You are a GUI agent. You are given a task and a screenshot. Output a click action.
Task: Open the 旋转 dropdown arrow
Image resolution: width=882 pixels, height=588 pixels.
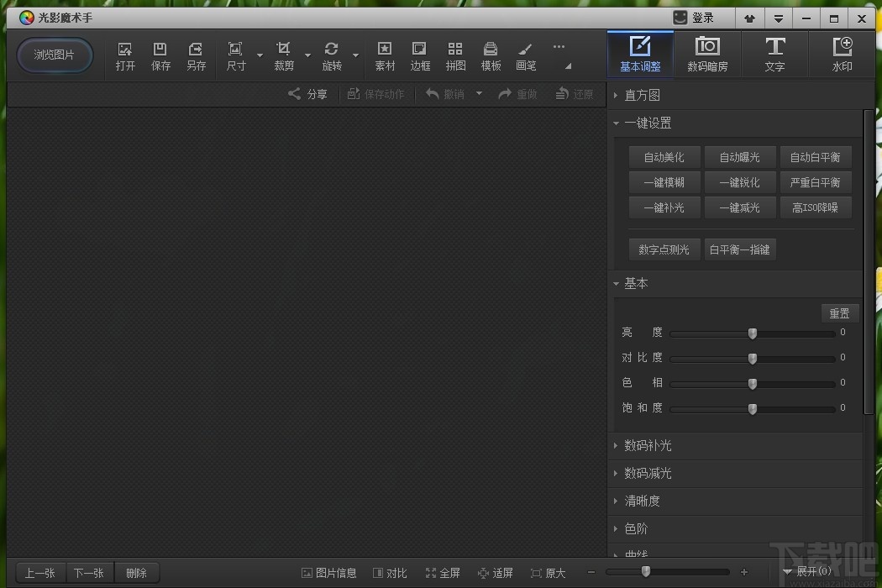point(355,55)
